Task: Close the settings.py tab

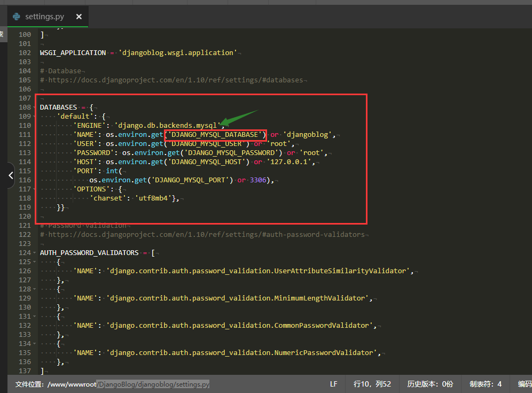Action: tap(79, 16)
